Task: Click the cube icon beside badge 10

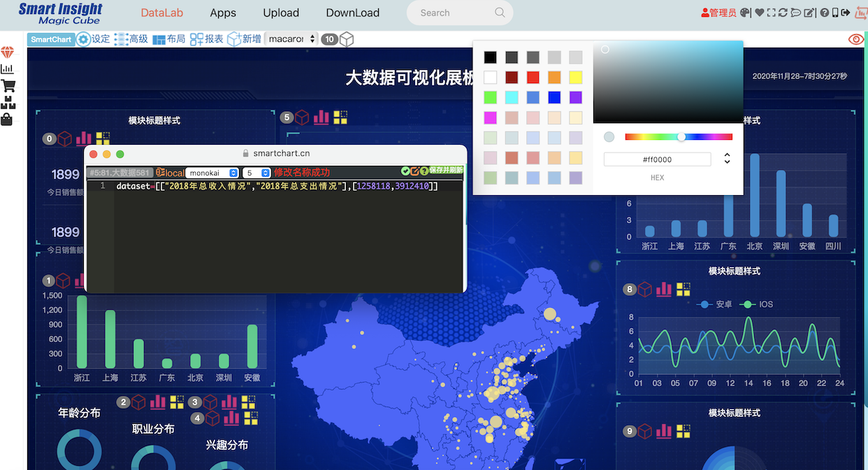Action: 347,39
